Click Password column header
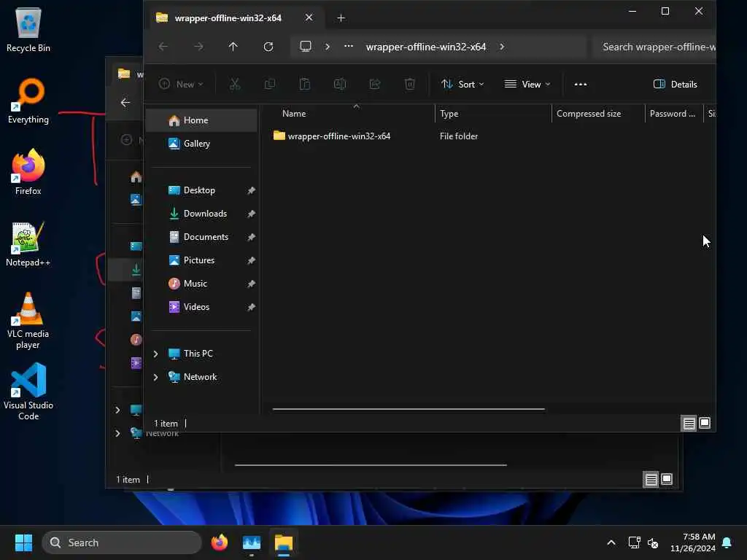Image resolution: width=747 pixels, height=560 pixels. click(x=673, y=113)
